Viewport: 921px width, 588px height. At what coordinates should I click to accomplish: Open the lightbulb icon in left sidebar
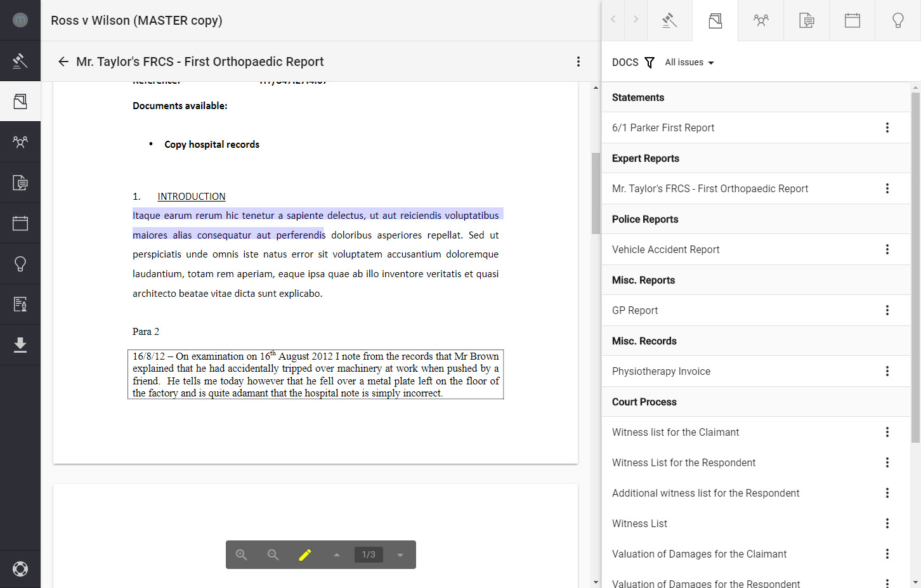20,264
